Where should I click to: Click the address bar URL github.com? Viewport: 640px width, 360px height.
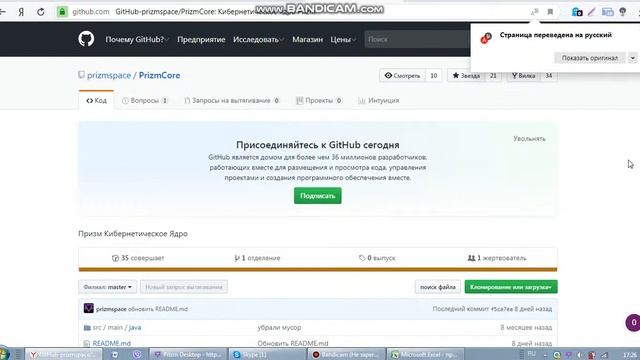point(91,12)
